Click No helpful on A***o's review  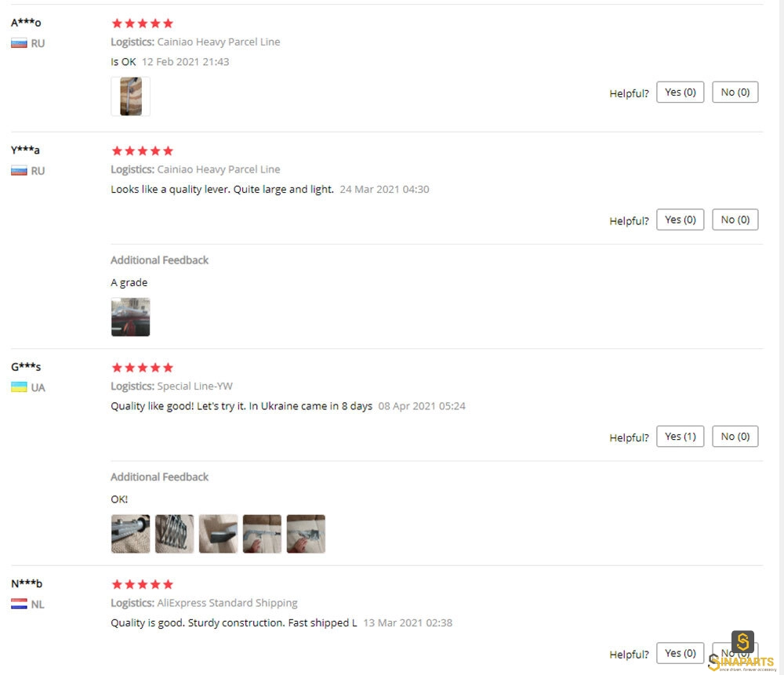735,92
